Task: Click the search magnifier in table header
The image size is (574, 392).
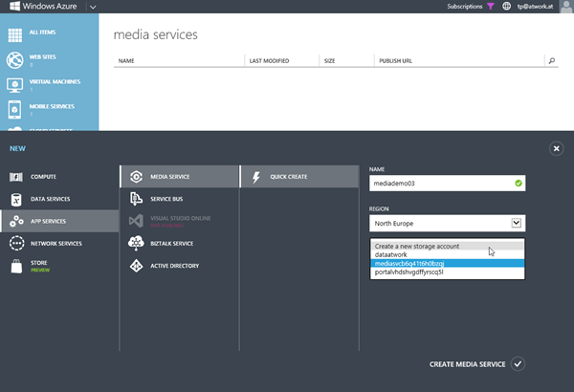Action: coord(551,60)
